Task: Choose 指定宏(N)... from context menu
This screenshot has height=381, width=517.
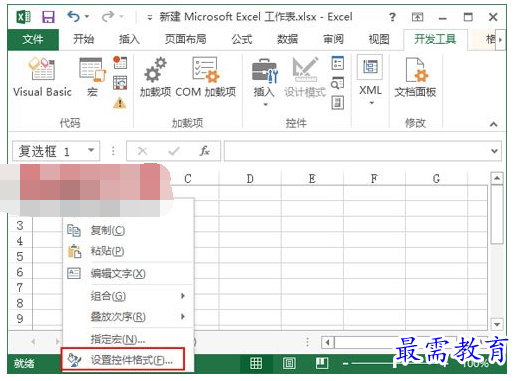Action: (128, 339)
